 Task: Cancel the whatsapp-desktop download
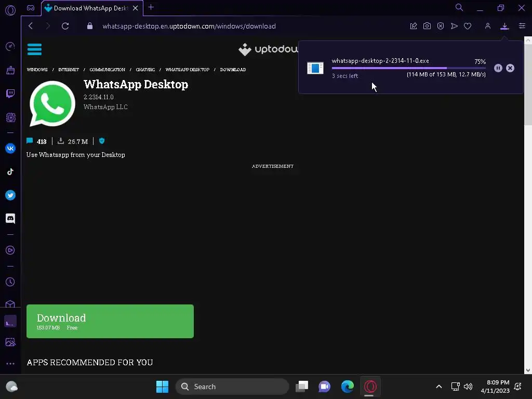pos(510,68)
